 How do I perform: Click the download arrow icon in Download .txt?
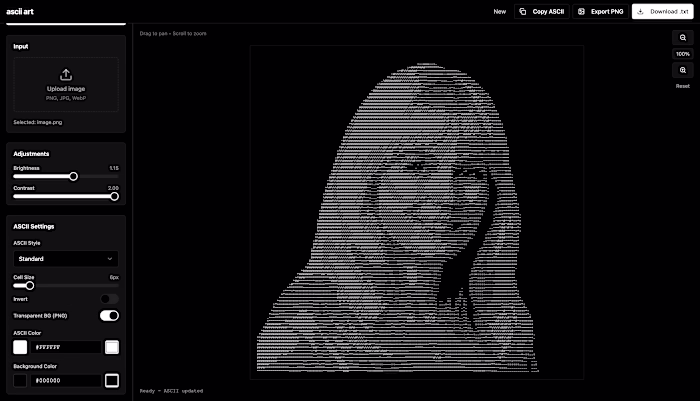tap(641, 12)
